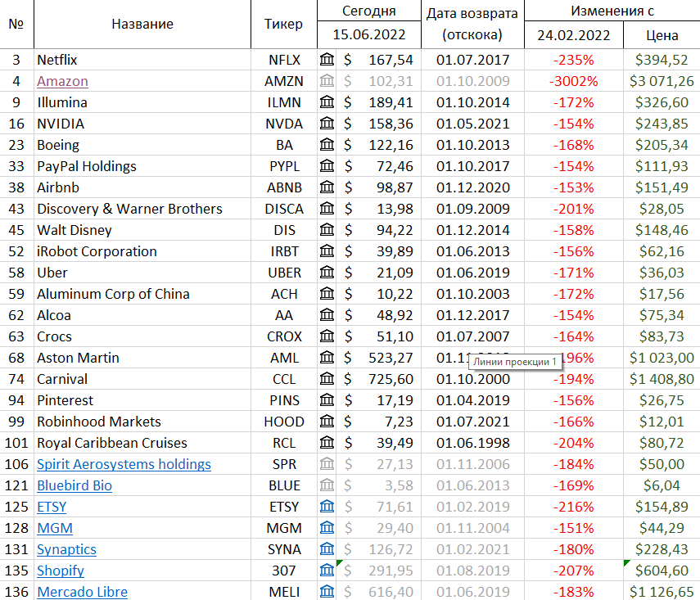Click the bank icon in the Walt Disney row

pyautogui.click(x=327, y=230)
